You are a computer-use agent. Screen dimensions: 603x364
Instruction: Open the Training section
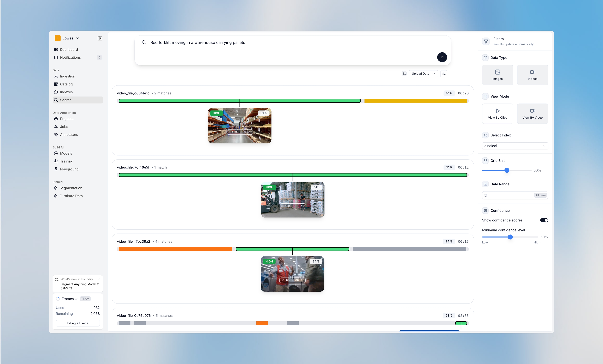coord(66,161)
